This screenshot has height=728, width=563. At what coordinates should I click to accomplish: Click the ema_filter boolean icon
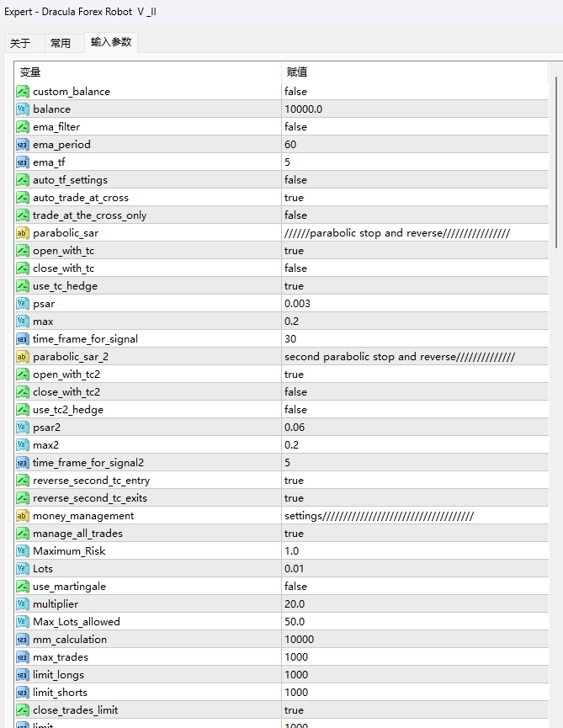pyautogui.click(x=23, y=127)
